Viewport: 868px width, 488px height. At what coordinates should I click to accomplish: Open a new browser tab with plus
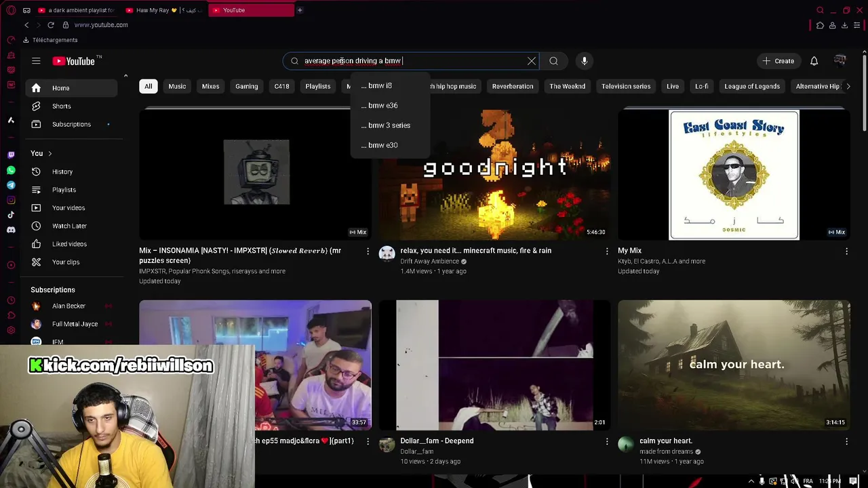[300, 10]
